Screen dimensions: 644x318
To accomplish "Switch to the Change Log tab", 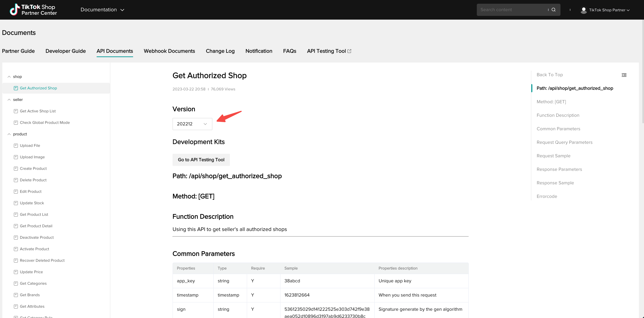I will (x=220, y=51).
